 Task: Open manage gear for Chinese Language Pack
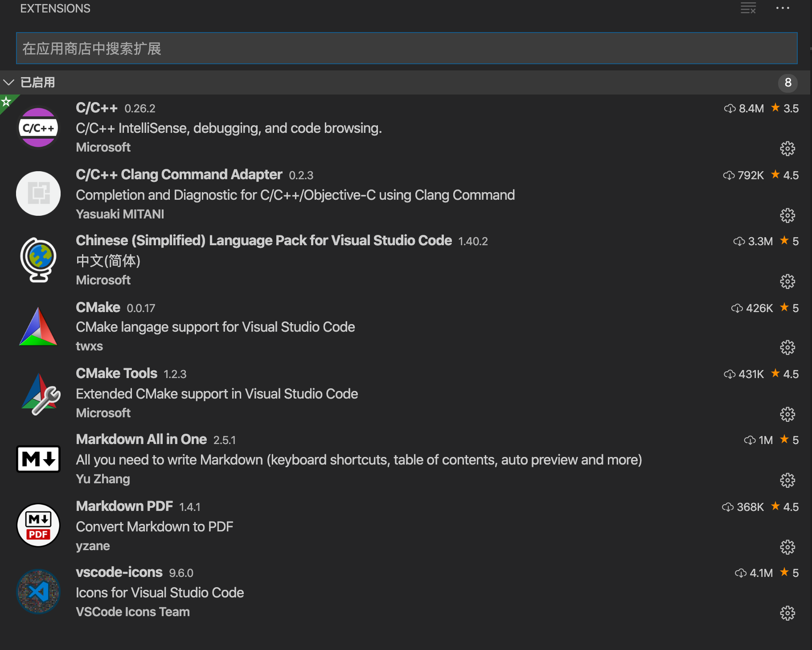coord(787,281)
